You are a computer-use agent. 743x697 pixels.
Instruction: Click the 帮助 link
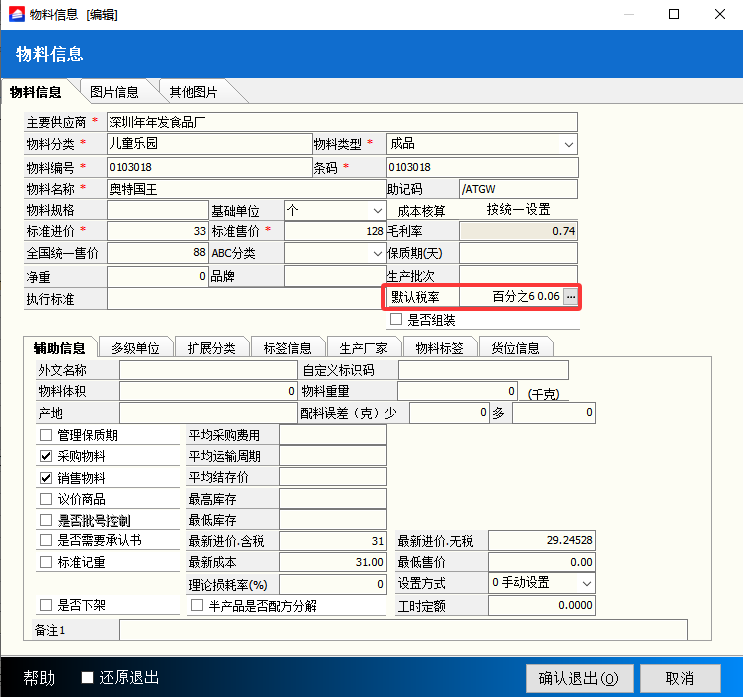point(39,678)
